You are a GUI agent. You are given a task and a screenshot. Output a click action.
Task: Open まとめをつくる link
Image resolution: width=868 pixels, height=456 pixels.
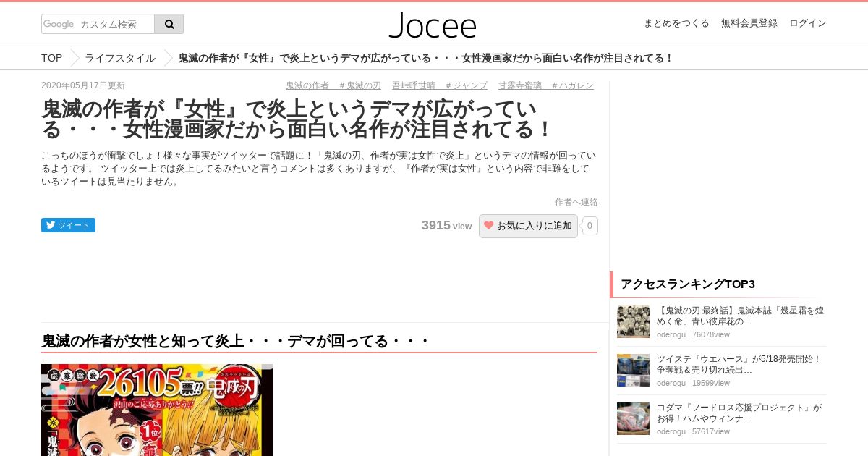pos(676,23)
